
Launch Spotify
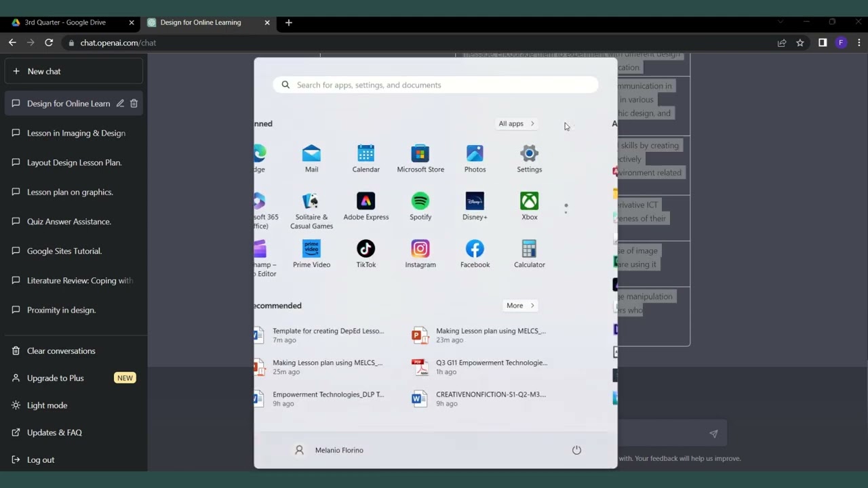(420, 207)
